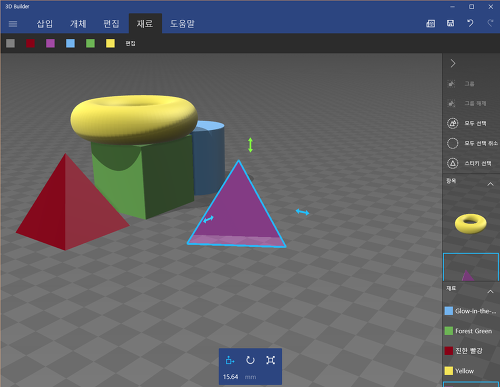
Task: Choose the Forest Green material
Action: (471, 331)
